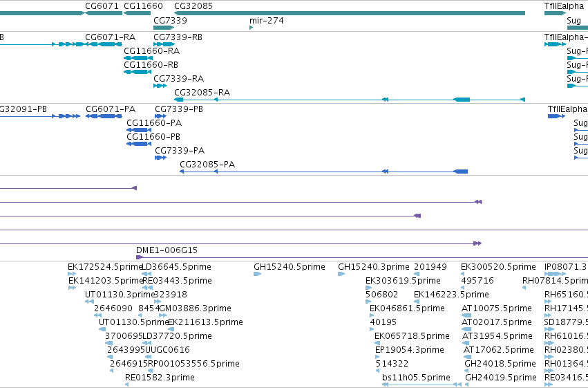Image resolution: width=588 pixels, height=388 pixels.
Task: Select EST EP19054.3prime
Action: coord(410,350)
